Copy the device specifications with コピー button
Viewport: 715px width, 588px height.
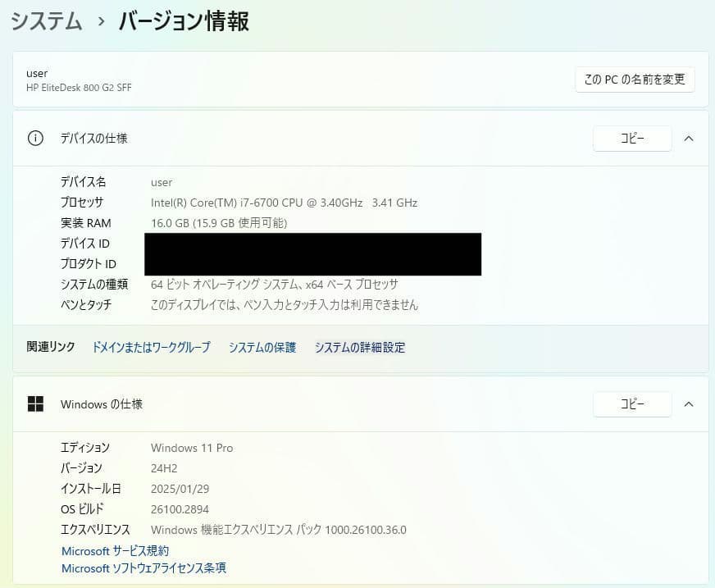(x=631, y=138)
